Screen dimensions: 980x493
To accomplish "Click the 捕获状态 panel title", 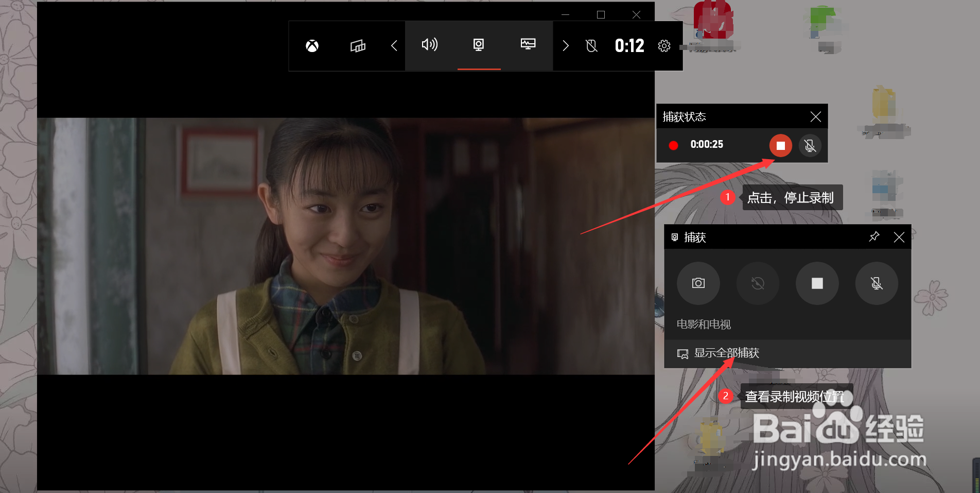I will pyautogui.click(x=684, y=117).
